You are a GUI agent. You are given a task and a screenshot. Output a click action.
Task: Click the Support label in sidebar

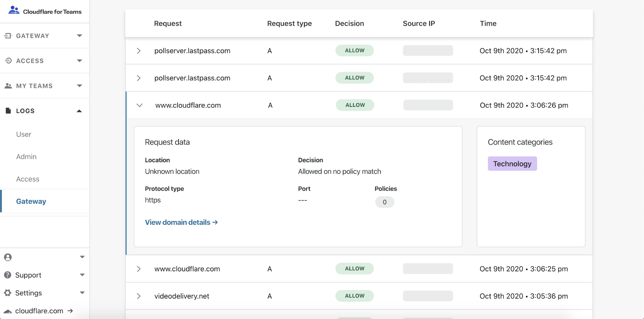point(28,275)
